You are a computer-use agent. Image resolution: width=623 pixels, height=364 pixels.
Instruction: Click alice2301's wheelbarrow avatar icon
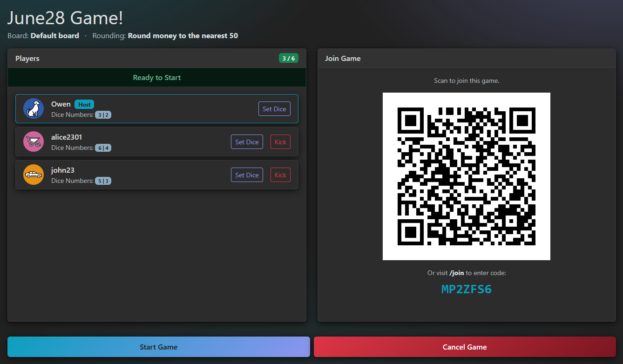click(34, 142)
